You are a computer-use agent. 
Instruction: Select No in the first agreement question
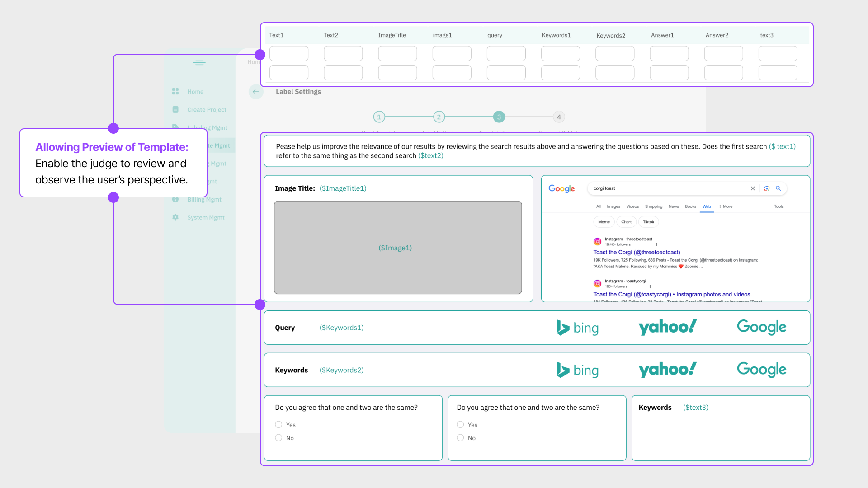278,438
